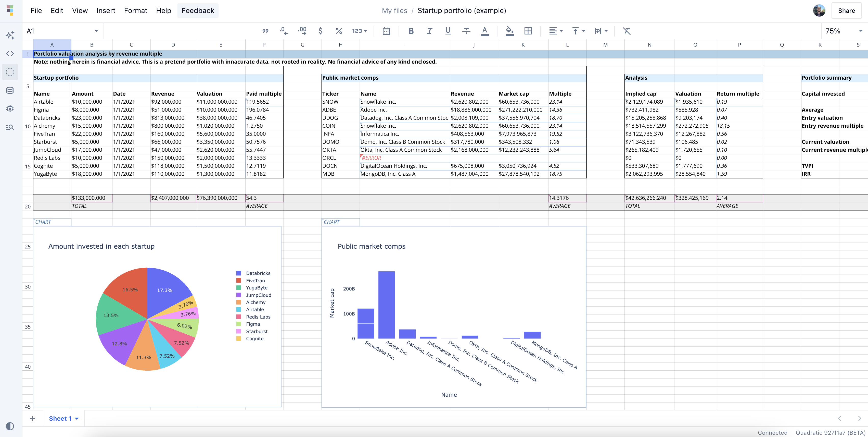Toggle strikethrough formatting

[x=466, y=31]
